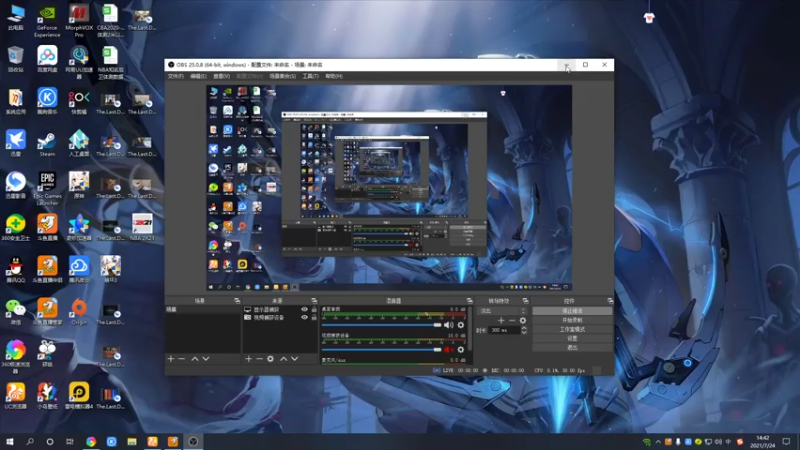This screenshot has width=800, height=450.
Task: Open File Explorer from the taskbar
Action: coord(132,441)
